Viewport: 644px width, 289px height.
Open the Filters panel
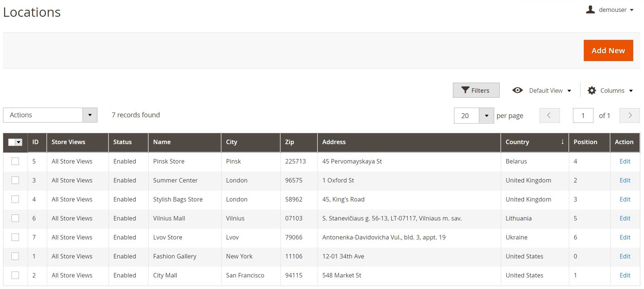click(x=476, y=90)
